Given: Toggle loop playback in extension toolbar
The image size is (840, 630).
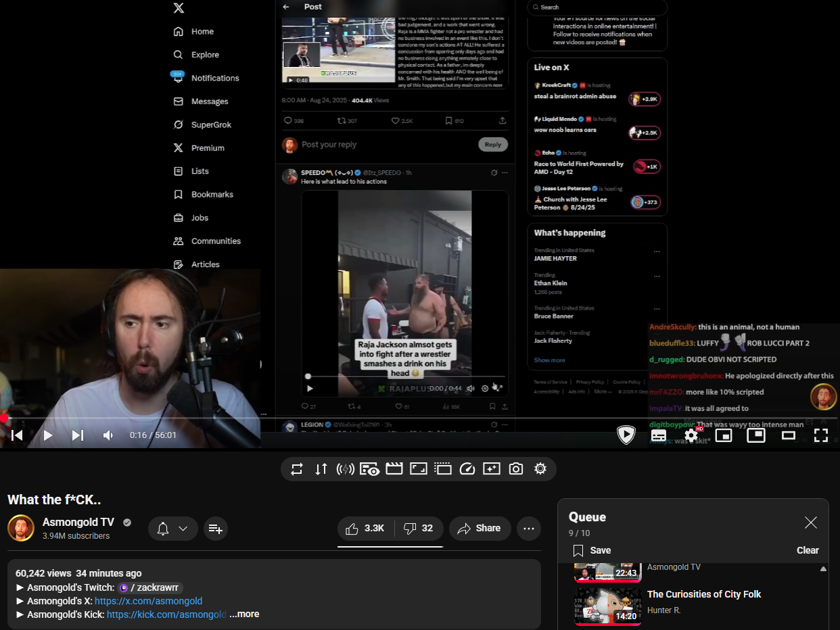Looking at the screenshot, I should pos(297,469).
